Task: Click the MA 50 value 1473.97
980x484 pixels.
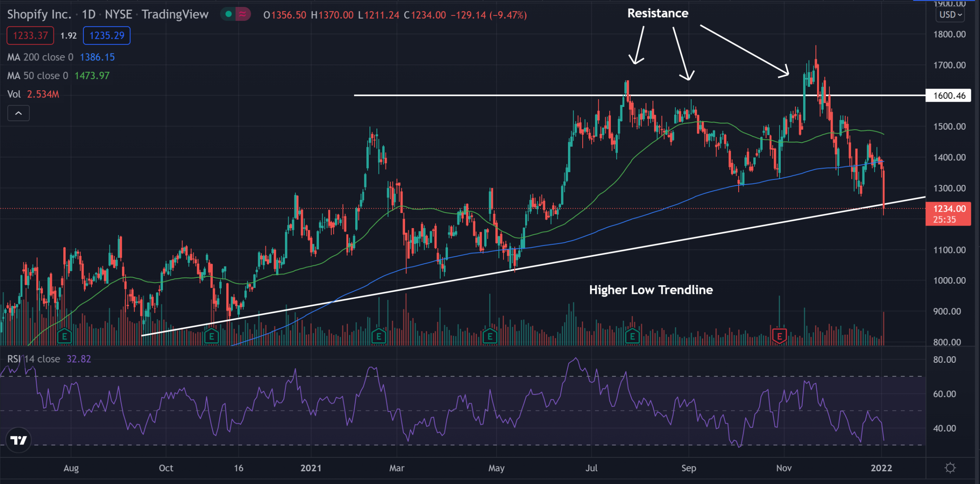Action: pyautogui.click(x=92, y=75)
